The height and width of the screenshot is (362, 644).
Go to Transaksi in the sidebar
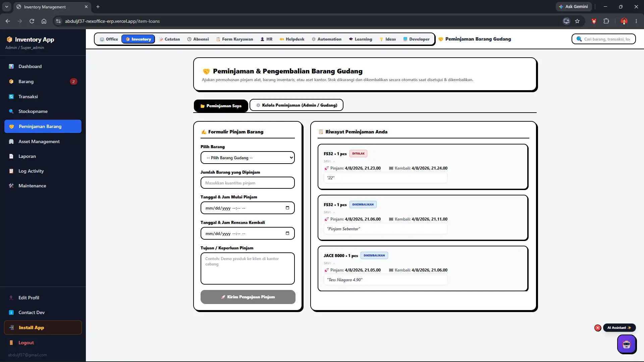(43, 97)
